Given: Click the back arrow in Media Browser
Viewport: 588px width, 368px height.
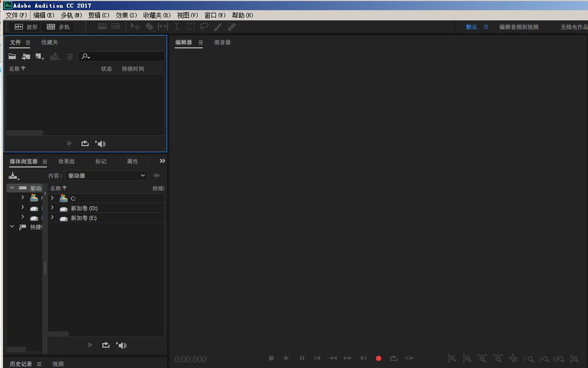Looking at the screenshot, I should tap(157, 176).
